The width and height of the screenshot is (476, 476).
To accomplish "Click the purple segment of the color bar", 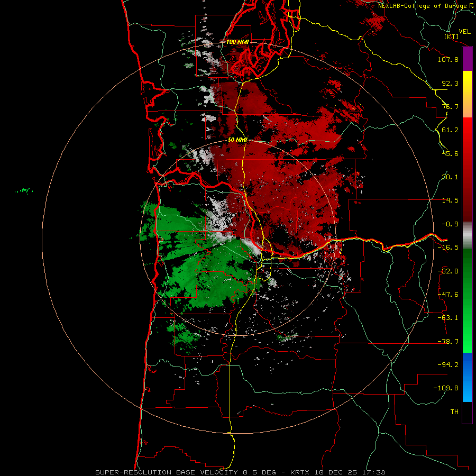I will (467, 59).
